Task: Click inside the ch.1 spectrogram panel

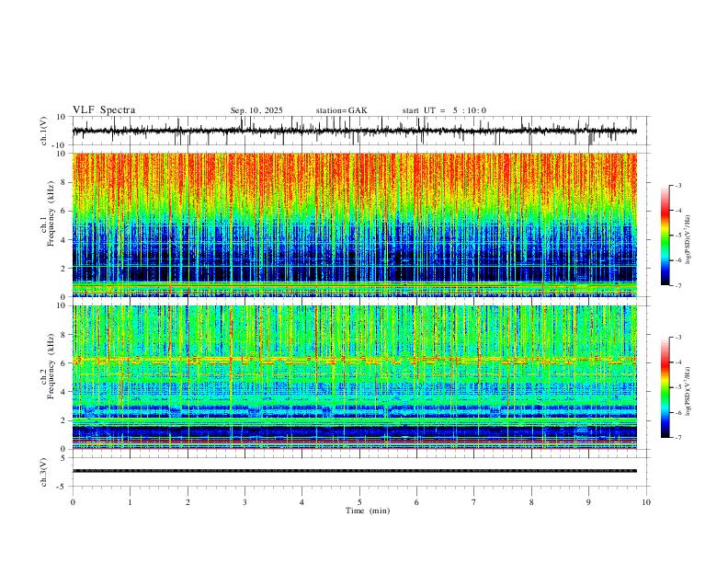Action: pyautogui.click(x=354, y=224)
